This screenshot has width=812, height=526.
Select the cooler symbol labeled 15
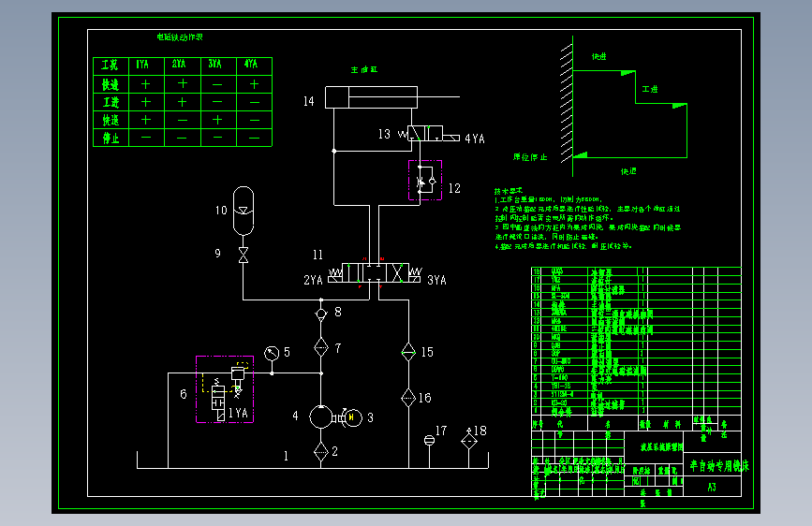click(408, 352)
